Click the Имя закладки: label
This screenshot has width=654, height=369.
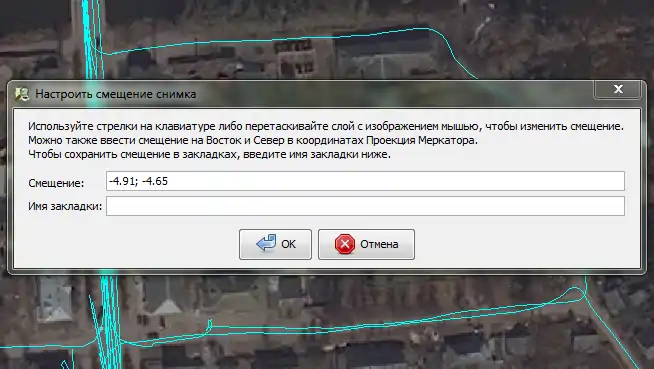(x=65, y=206)
